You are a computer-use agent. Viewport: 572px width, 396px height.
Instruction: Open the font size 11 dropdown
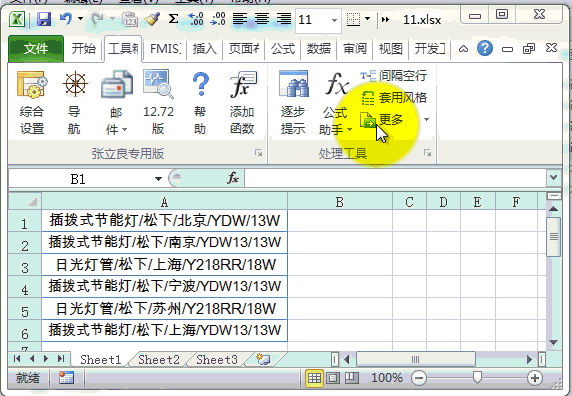pos(334,20)
